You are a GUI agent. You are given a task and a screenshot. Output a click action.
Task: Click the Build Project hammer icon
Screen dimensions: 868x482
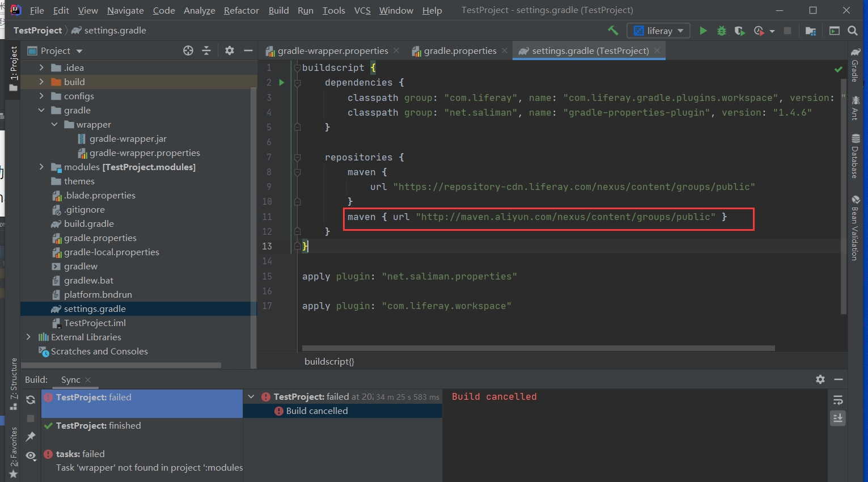[613, 31]
